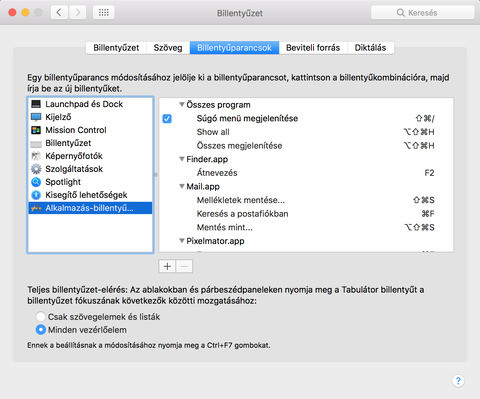Go back with the left arrow
This screenshot has width=480, height=399.
pyautogui.click(x=59, y=13)
